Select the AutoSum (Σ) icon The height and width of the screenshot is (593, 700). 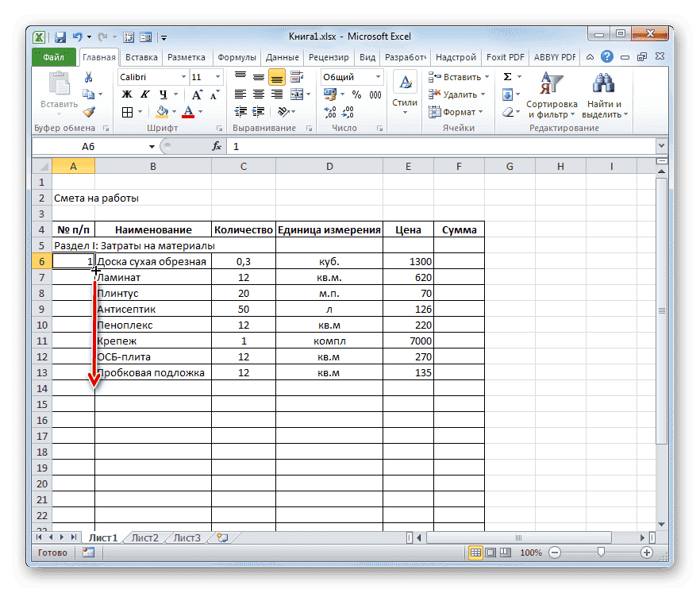click(506, 75)
